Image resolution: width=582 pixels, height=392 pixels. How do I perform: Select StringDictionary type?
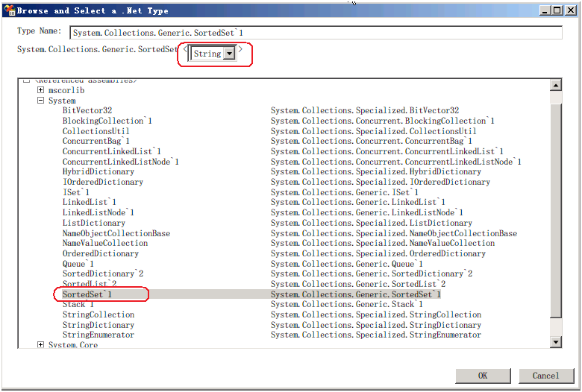(x=98, y=325)
